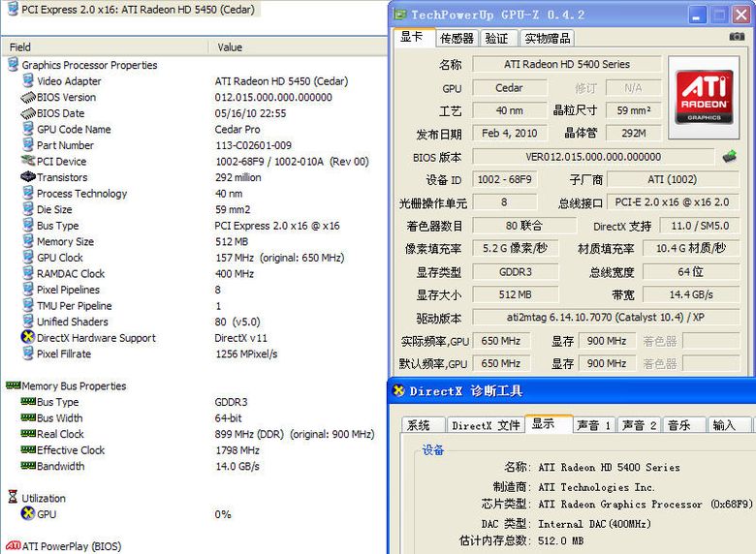The image size is (756, 554).
Task: Click the Part Number row icon
Action: tap(28, 144)
